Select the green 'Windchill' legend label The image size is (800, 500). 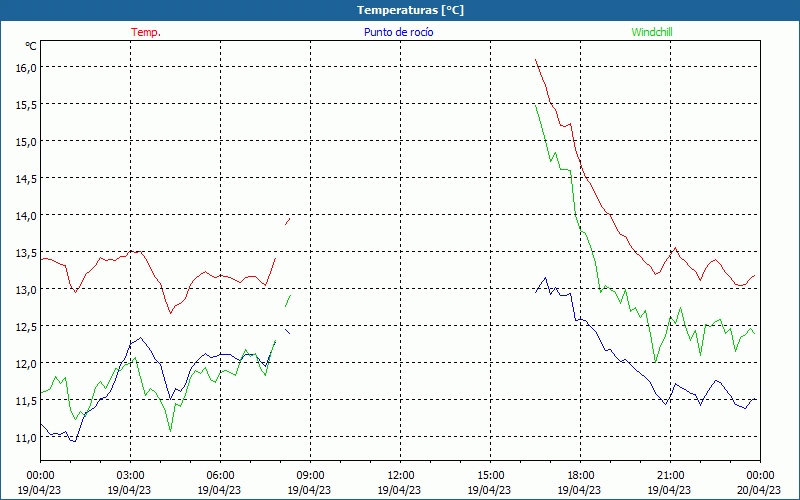click(x=652, y=32)
